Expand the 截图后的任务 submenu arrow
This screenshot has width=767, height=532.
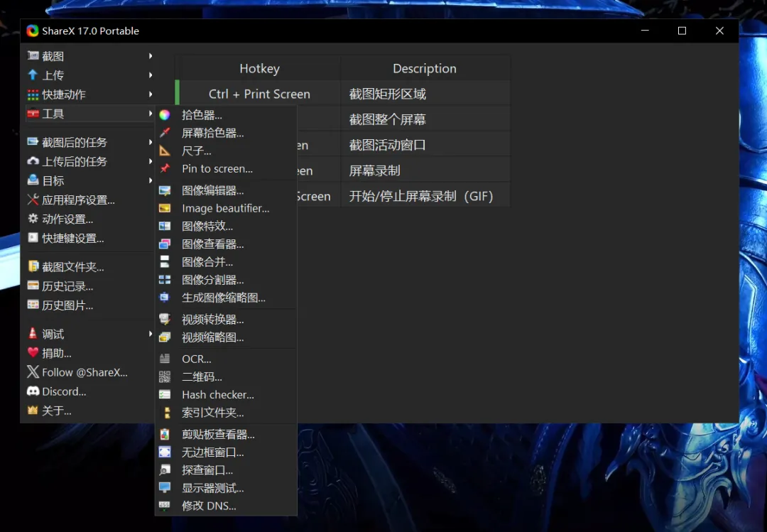[151, 142]
